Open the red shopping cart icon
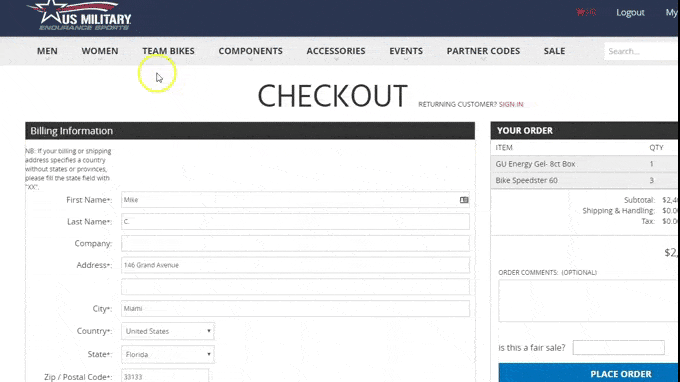 pyautogui.click(x=586, y=12)
